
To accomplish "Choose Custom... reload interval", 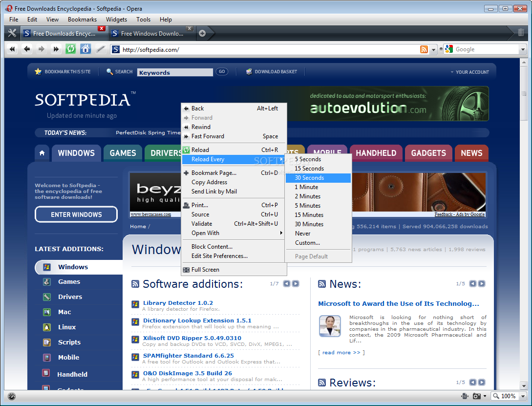I will [318, 243].
